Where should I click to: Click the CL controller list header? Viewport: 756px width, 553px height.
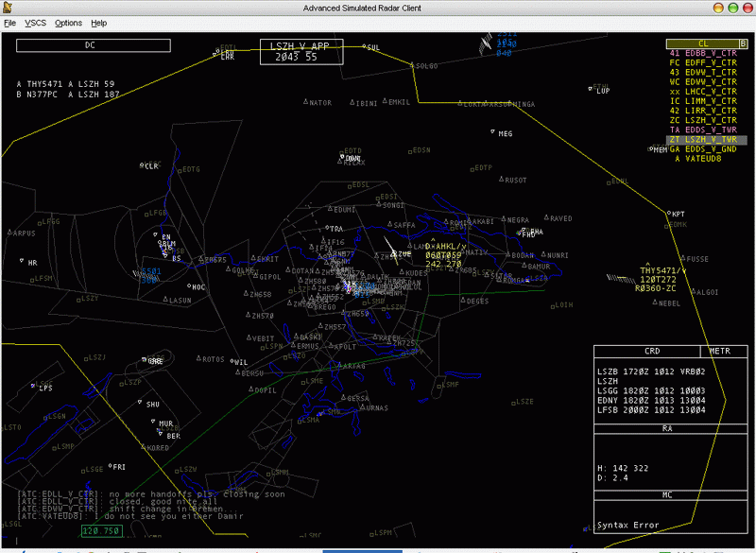(702, 43)
